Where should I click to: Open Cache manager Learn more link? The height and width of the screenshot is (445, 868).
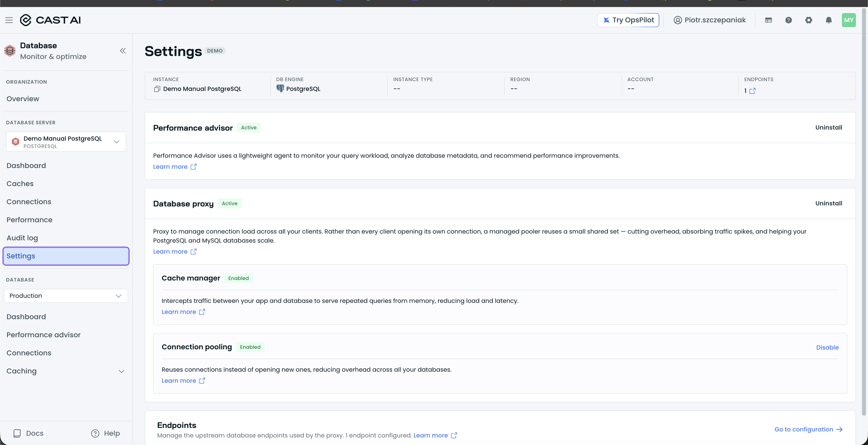(x=183, y=312)
